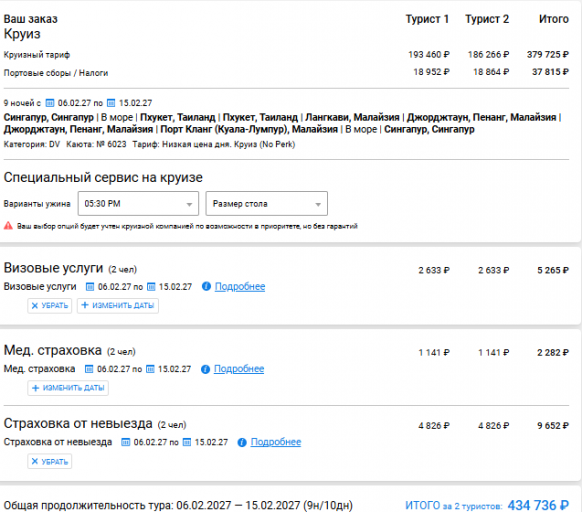Click the info icon in Визовые услуги row
This screenshot has width=582, height=512.
[x=206, y=286]
